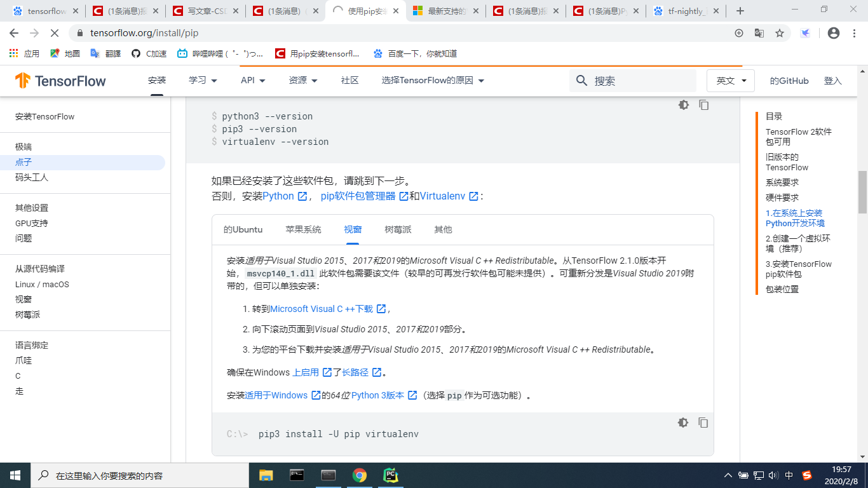Expand the 资源 dropdown menu

[304, 81]
